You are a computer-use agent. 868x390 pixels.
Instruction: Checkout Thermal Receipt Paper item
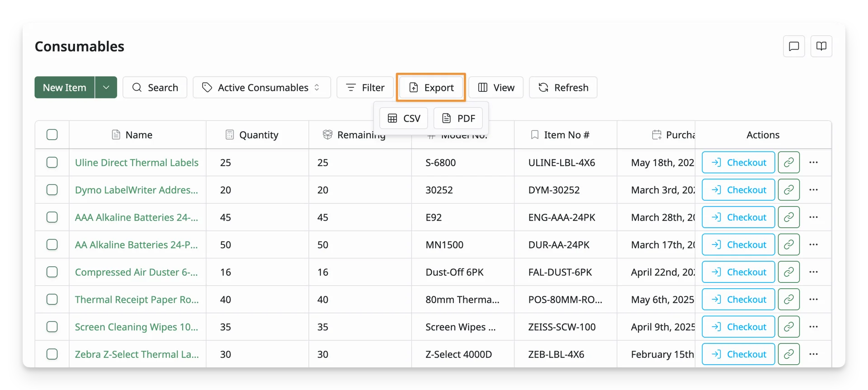tap(738, 299)
